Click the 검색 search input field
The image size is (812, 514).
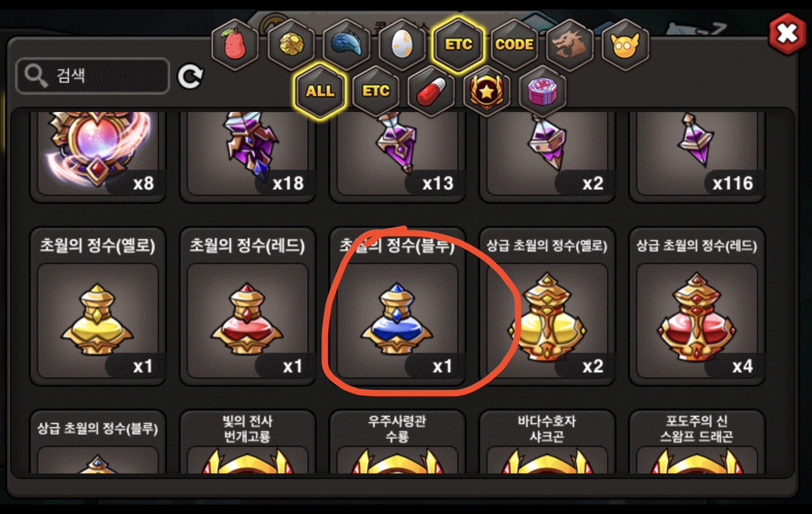pyautogui.click(x=92, y=76)
